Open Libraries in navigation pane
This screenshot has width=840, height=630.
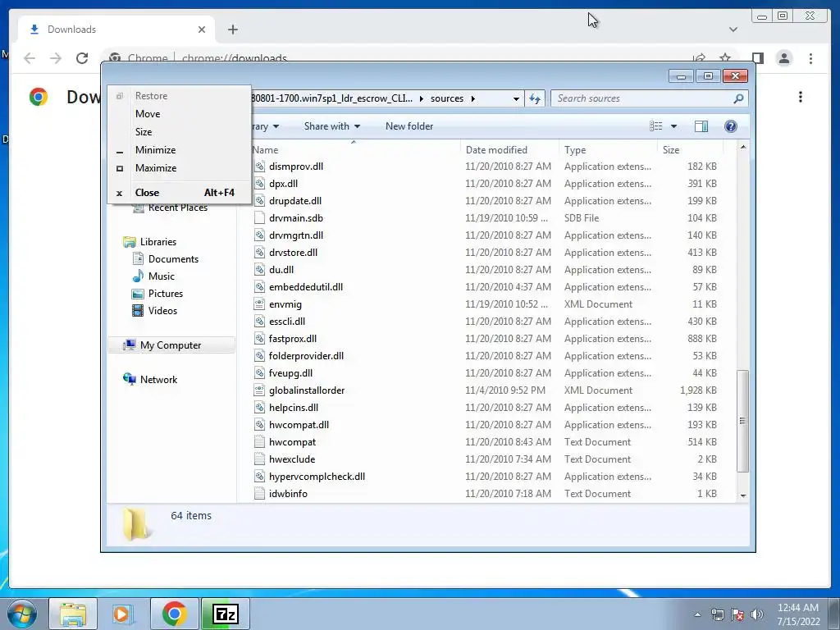(x=158, y=242)
